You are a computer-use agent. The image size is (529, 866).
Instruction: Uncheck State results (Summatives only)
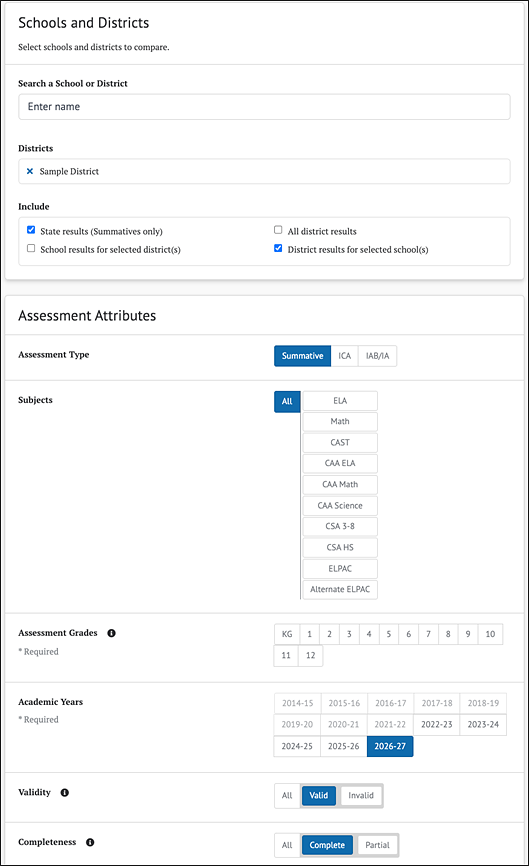point(31,230)
